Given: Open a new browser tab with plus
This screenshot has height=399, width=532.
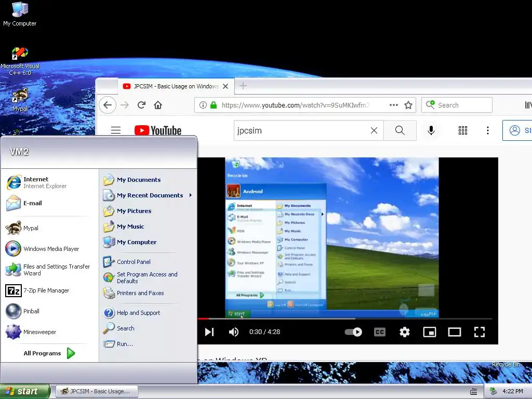Looking at the screenshot, I should click(243, 86).
